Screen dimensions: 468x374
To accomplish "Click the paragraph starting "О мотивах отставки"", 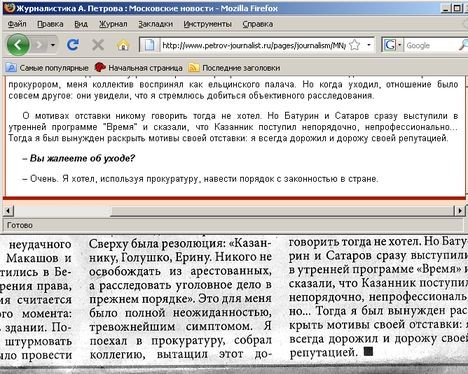I will [x=233, y=127].
